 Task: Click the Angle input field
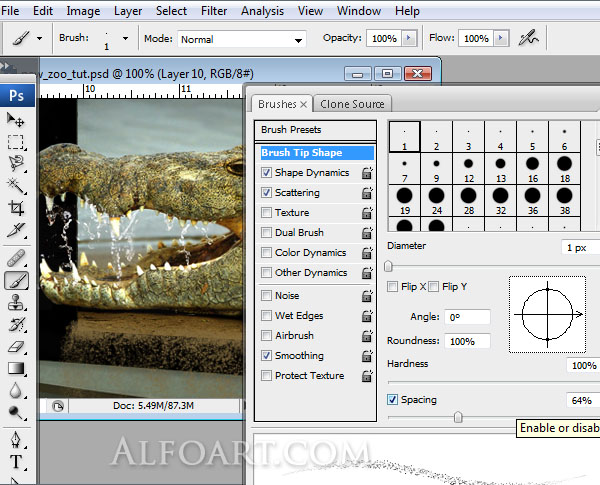click(467, 317)
